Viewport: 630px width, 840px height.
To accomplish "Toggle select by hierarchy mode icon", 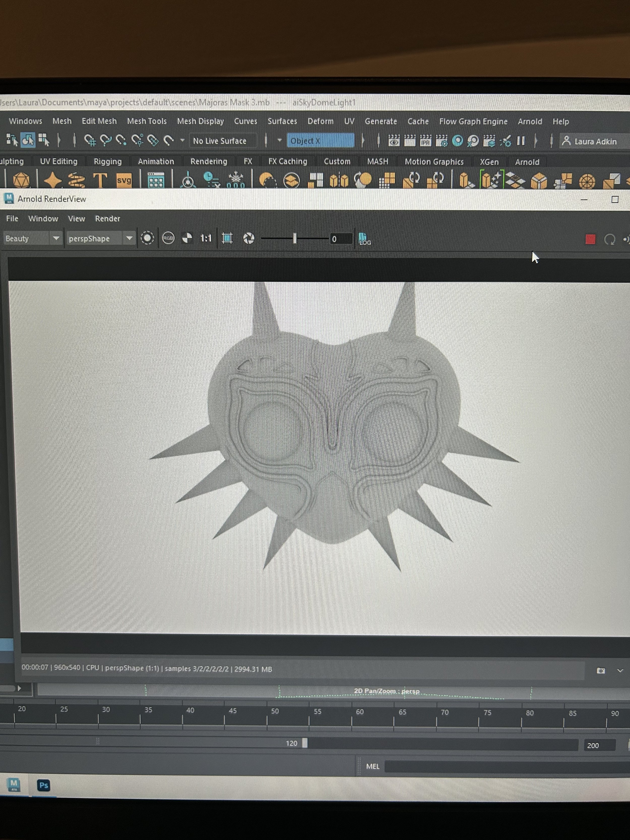I will coord(12,140).
